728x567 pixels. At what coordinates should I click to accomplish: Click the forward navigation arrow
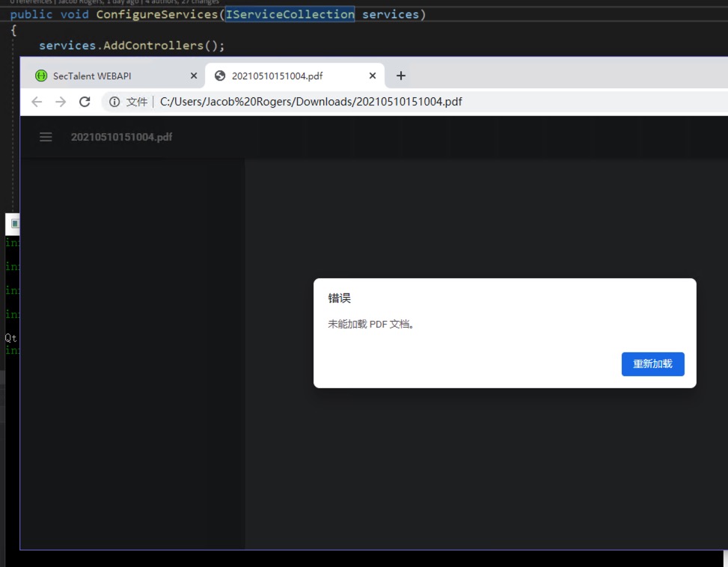[59, 101]
